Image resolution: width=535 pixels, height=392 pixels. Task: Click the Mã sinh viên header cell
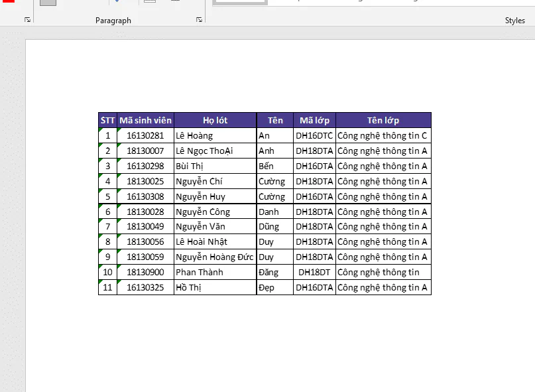click(145, 120)
